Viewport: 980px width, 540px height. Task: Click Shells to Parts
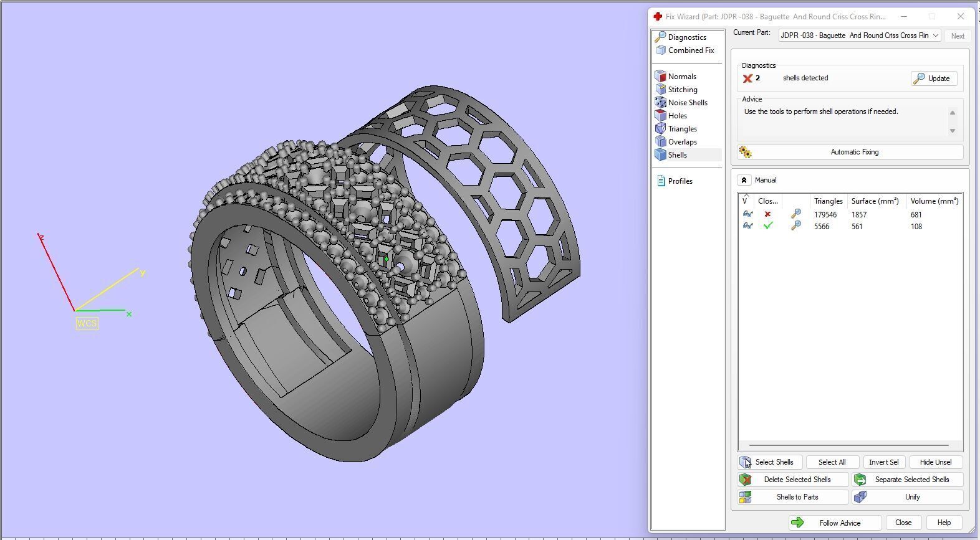tap(793, 497)
